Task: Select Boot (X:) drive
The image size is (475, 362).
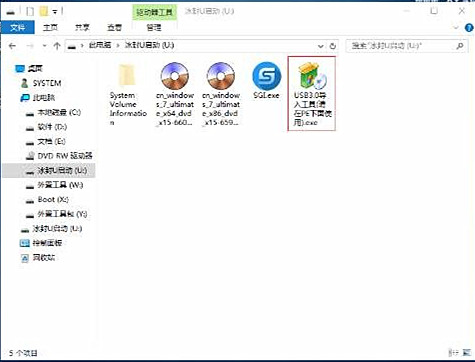Action: (x=47, y=199)
